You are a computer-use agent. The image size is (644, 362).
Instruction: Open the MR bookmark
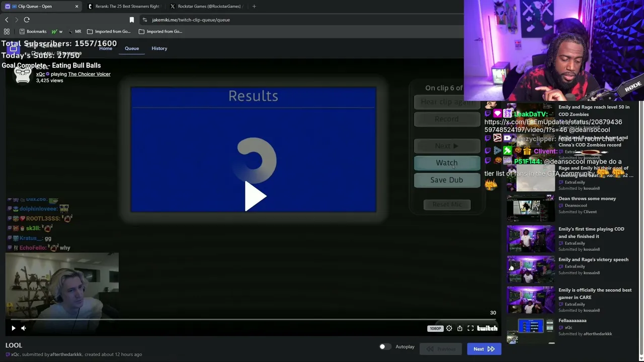pos(74,31)
